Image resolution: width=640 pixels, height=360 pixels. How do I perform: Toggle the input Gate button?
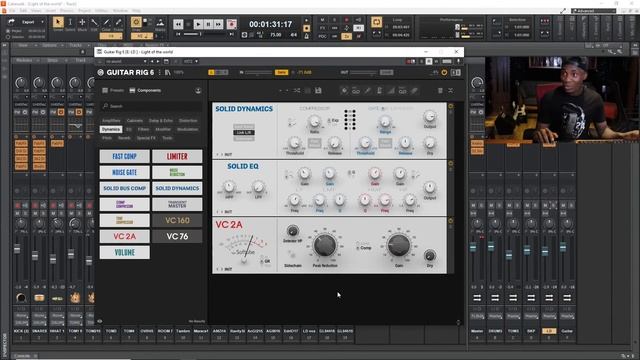coord(281,73)
